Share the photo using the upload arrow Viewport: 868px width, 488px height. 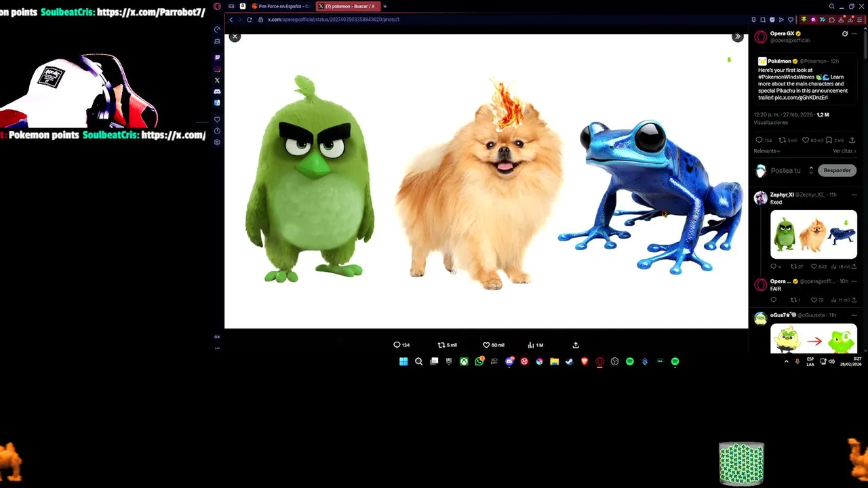(576, 345)
